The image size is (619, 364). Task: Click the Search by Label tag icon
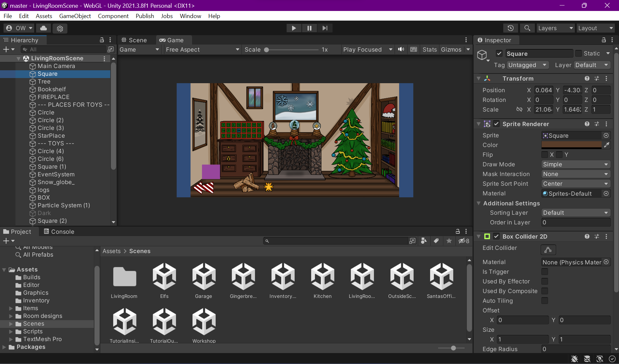click(x=436, y=241)
